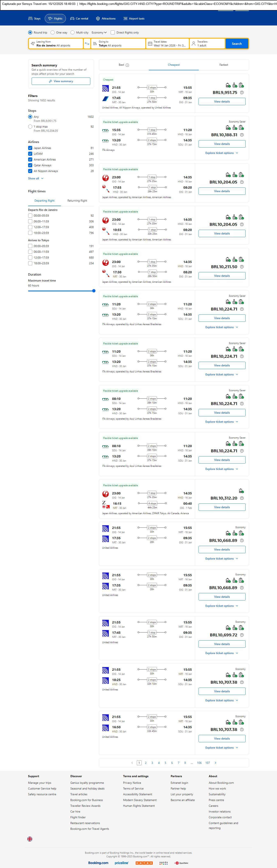Click the help icon next to BRL9,951.75

point(242,93)
